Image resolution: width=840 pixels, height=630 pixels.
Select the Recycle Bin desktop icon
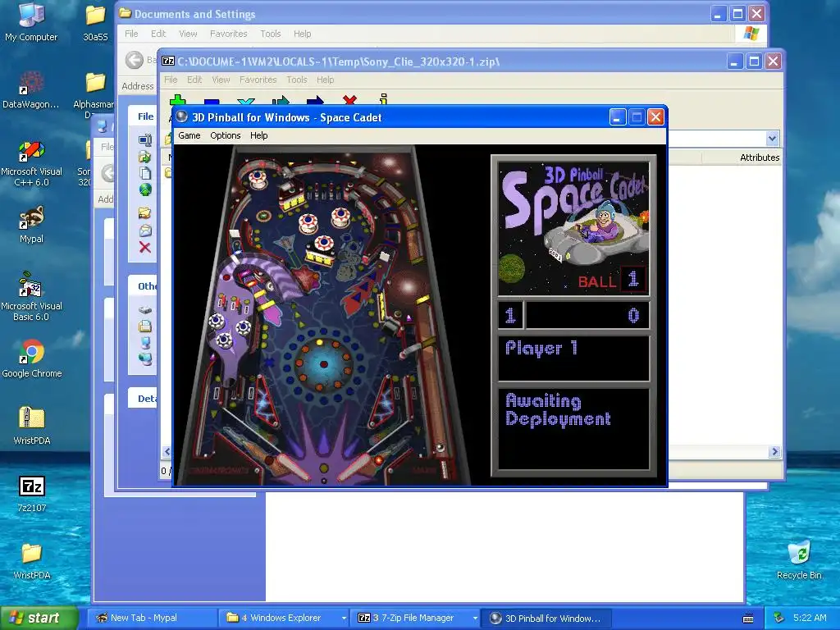pyautogui.click(x=799, y=559)
